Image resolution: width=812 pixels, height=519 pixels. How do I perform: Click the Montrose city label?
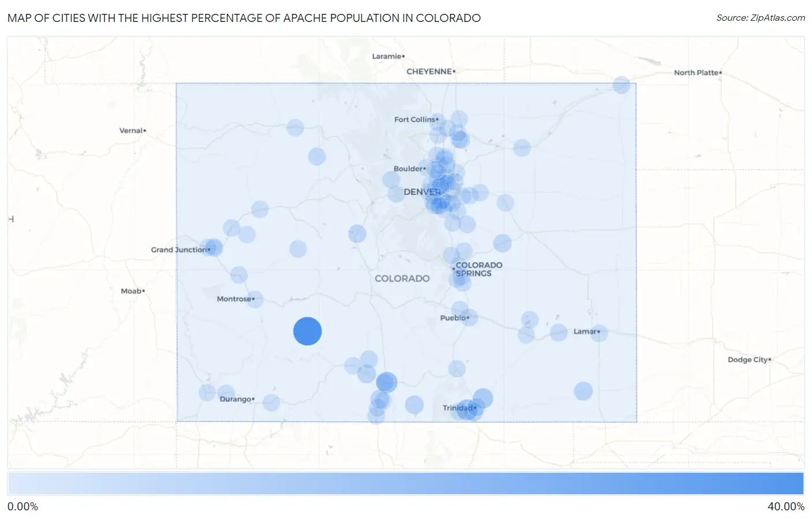[x=234, y=299]
